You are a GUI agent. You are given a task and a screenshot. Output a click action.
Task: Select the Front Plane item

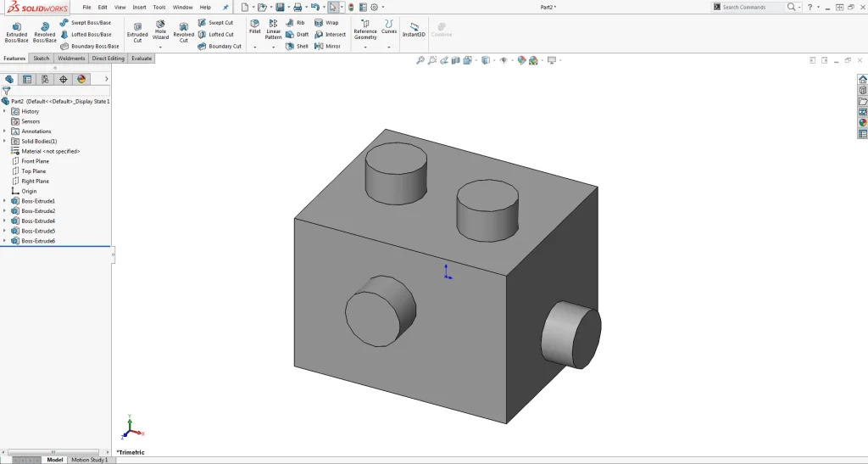click(35, 161)
